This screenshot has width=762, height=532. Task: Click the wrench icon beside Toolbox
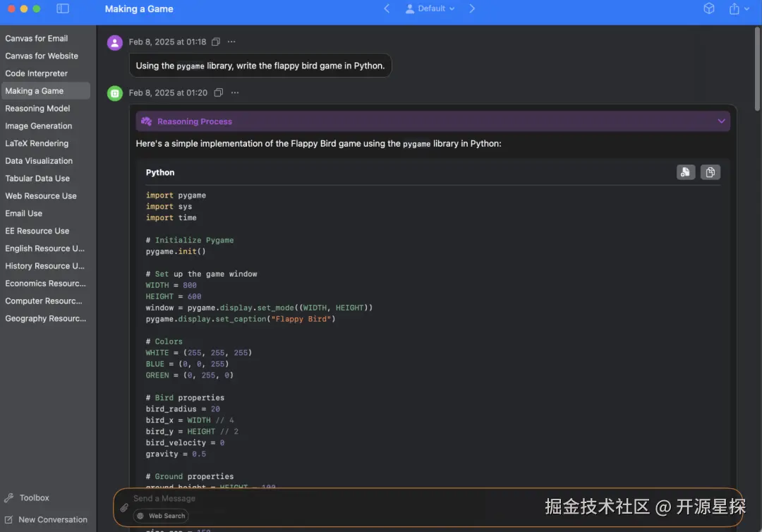(x=8, y=498)
